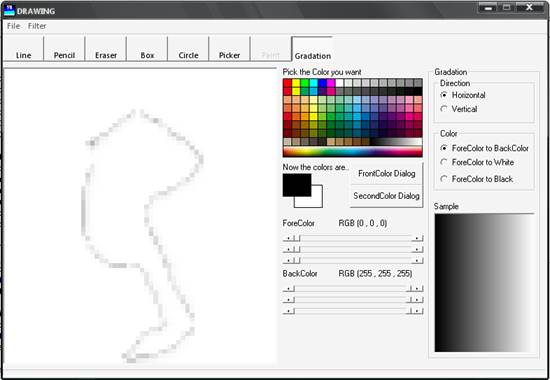Pick the red swatch in the palette's top row

pyautogui.click(x=287, y=83)
